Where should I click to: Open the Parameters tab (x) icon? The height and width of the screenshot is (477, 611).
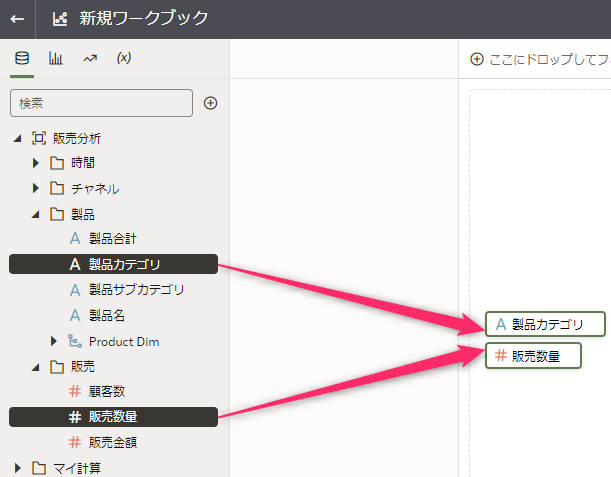[124, 58]
